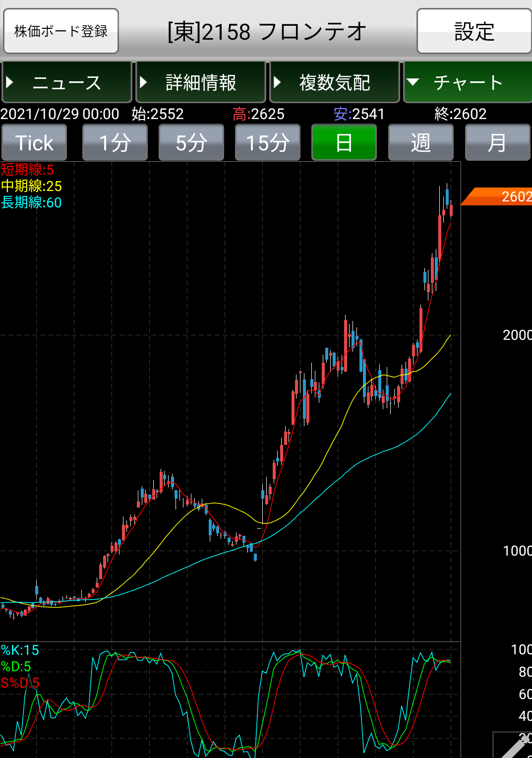This screenshot has height=758, width=532.
Task: Switch chart to 5分 interval
Action: pos(191,143)
